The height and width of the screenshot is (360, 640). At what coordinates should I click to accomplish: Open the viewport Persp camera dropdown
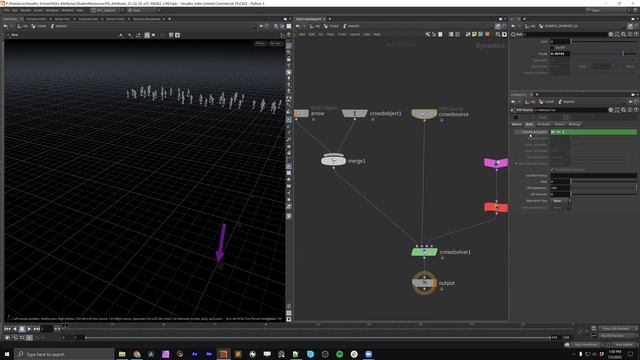(260, 43)
